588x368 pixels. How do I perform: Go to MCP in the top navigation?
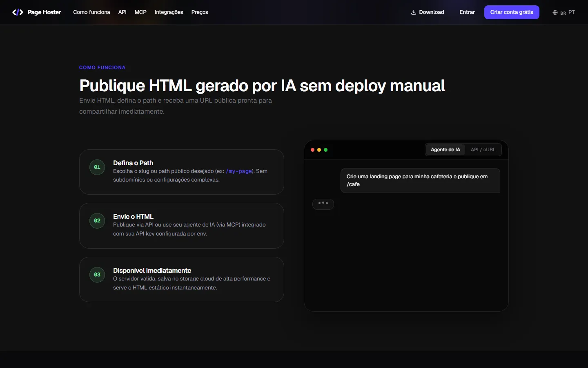140,12
